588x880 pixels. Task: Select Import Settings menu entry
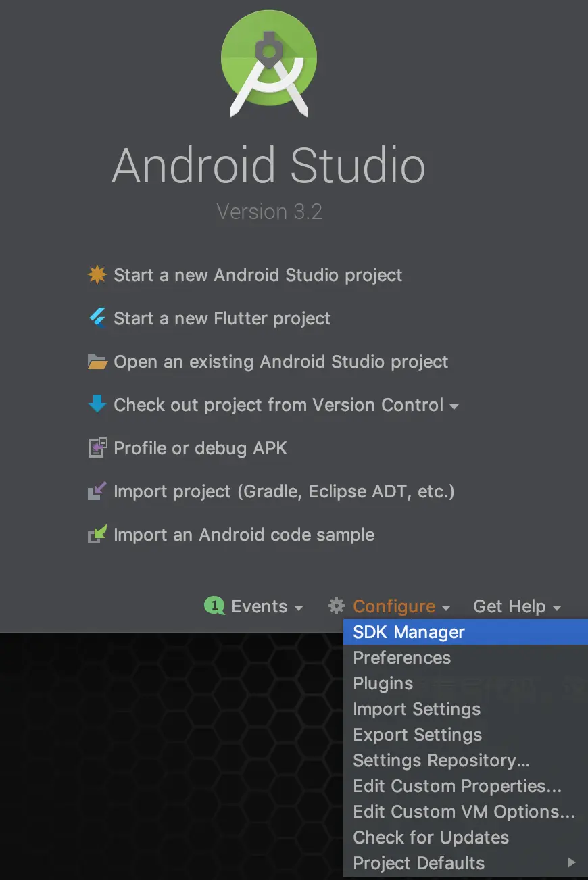(x=466, y=709)
